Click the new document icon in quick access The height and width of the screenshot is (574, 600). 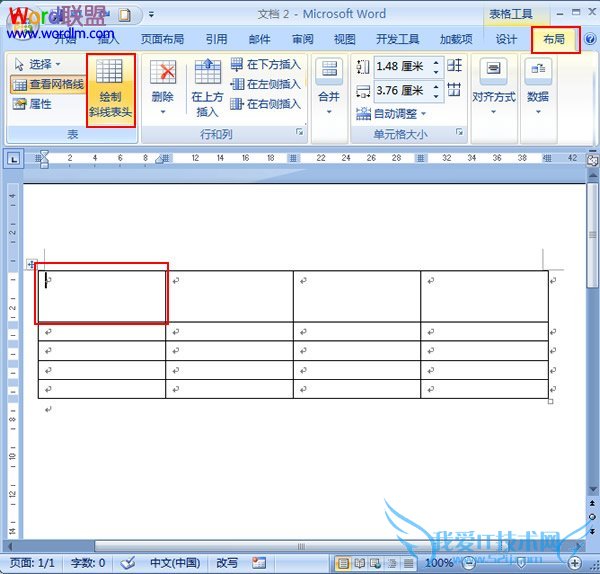125,15
